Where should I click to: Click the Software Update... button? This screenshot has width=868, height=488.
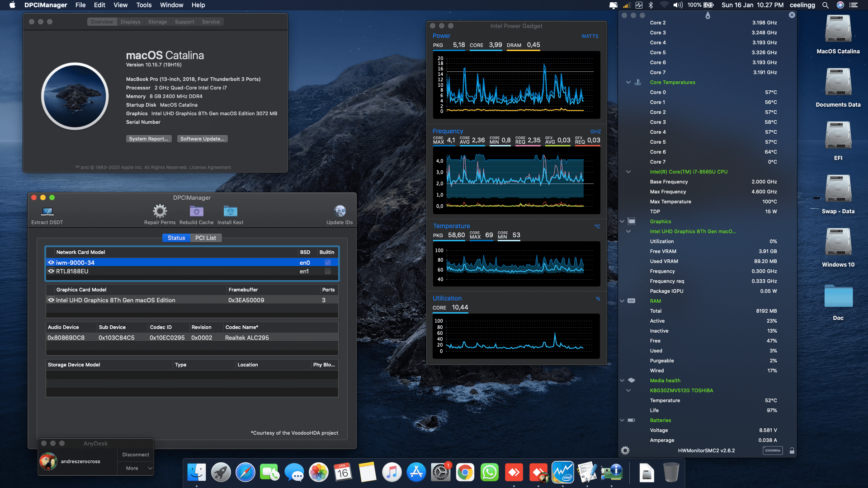click(x=202, y=139)
